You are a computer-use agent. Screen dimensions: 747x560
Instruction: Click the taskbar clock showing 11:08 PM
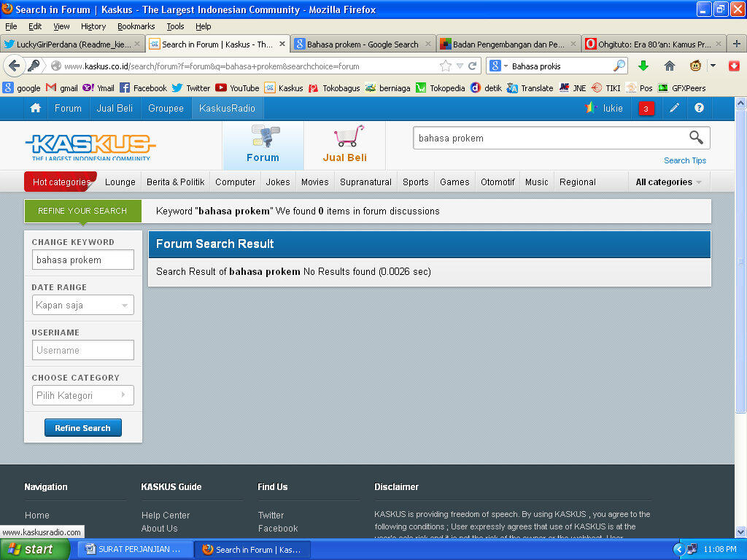click(x=720, y=549)
